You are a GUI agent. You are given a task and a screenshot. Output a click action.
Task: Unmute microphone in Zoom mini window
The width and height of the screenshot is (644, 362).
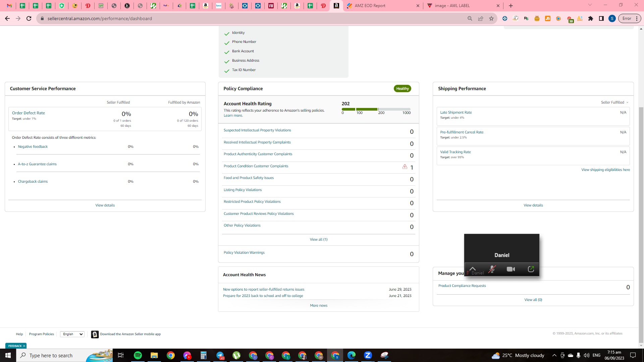[492, 269]
